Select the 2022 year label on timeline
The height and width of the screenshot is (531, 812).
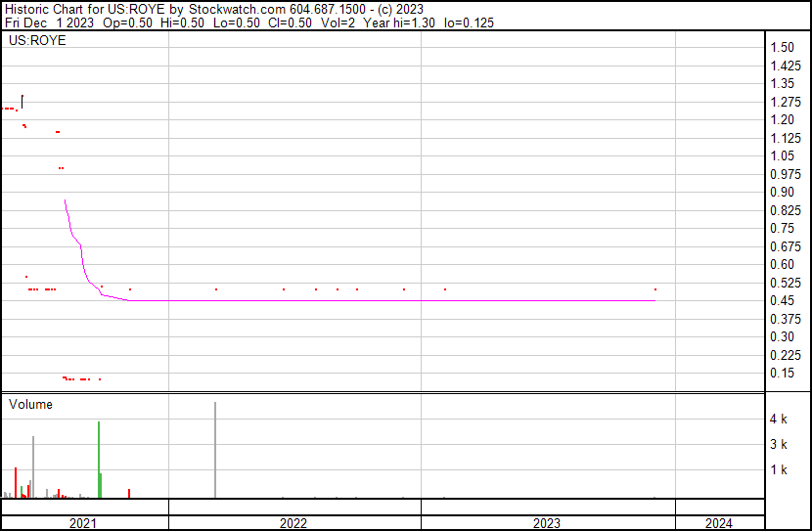click(293, 523)
